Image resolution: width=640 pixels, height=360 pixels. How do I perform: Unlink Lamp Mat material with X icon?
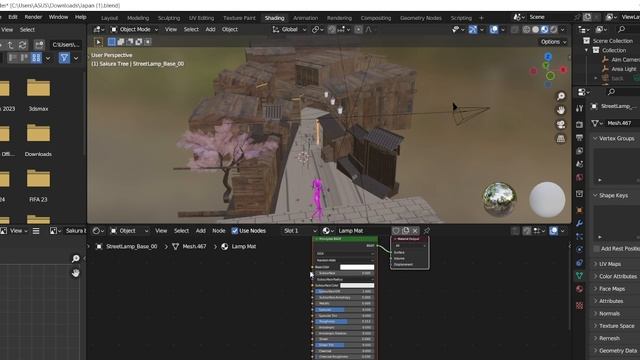pos(415,231)
